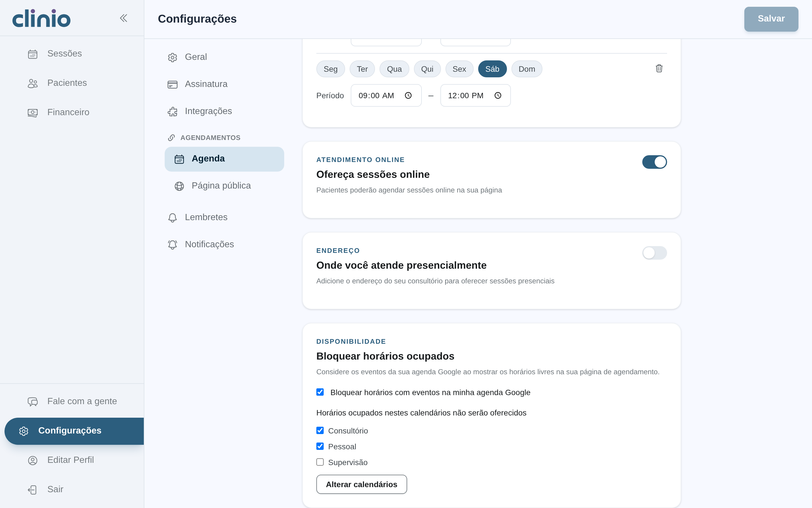Click the 09:00 AM start time field
The image size is (812, 508).
[x=386, y=96]
